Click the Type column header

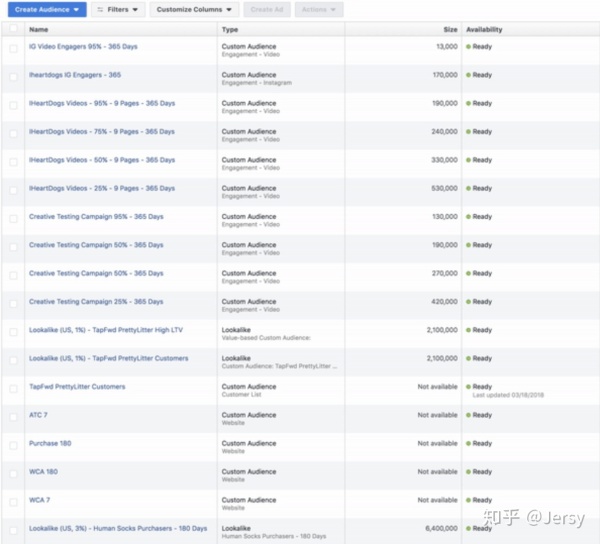point(230,30)
